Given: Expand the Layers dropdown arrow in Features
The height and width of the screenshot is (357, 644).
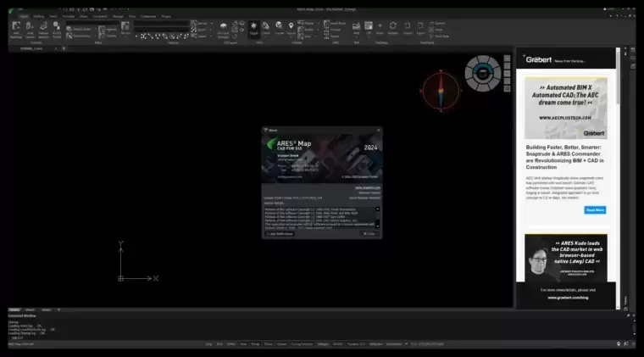Looking at the screenshot, I should pyautogui.click(x=212, y=36).
